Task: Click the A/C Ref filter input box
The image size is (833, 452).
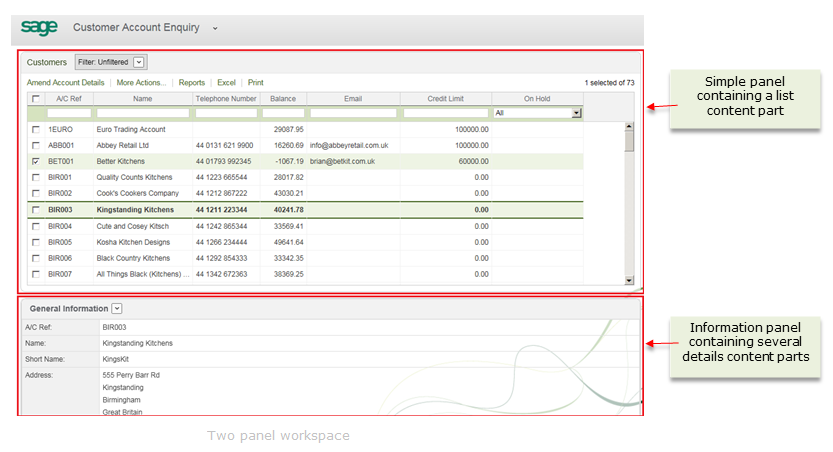Action: (x=69, y=113)
